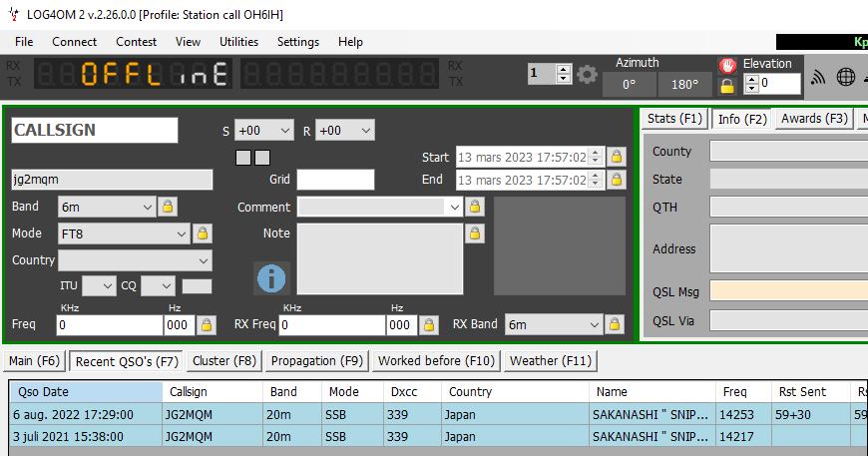Switch to the Awards (F3) tab
This screenshot has height=456, width=868.
coord(814,119)
